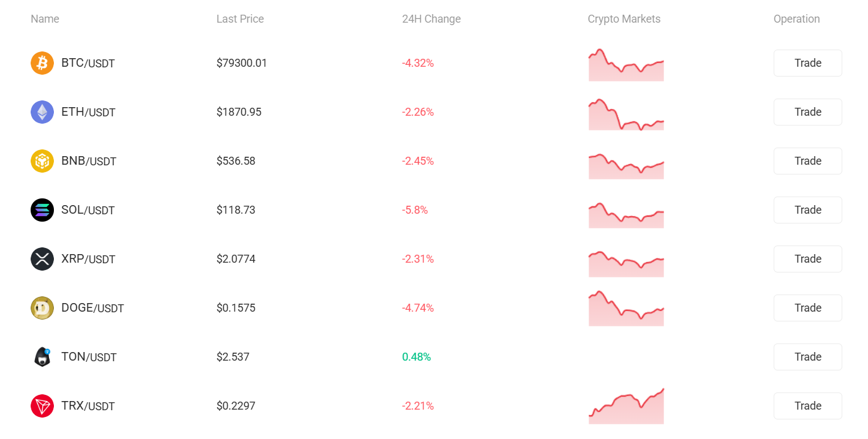The image size is (868, 439).
Task: View the BTC market sparkline chart
Action: [x=626, y=65]
